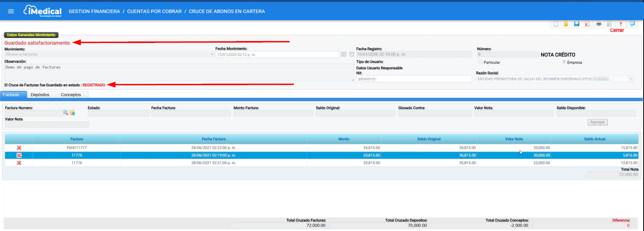Click the Agregar button
The width and height of the screenshot is (644, 231).
pyautogui.click(x=597, y=122)
